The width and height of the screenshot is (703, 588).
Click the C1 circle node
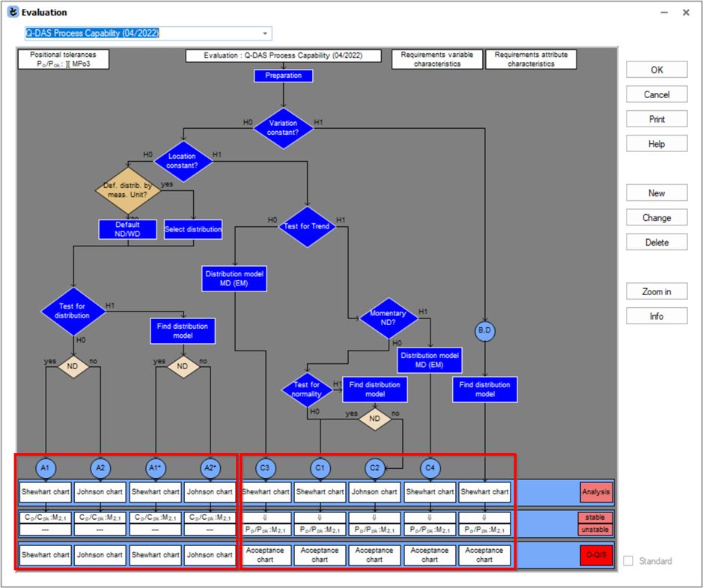[320, 468]
